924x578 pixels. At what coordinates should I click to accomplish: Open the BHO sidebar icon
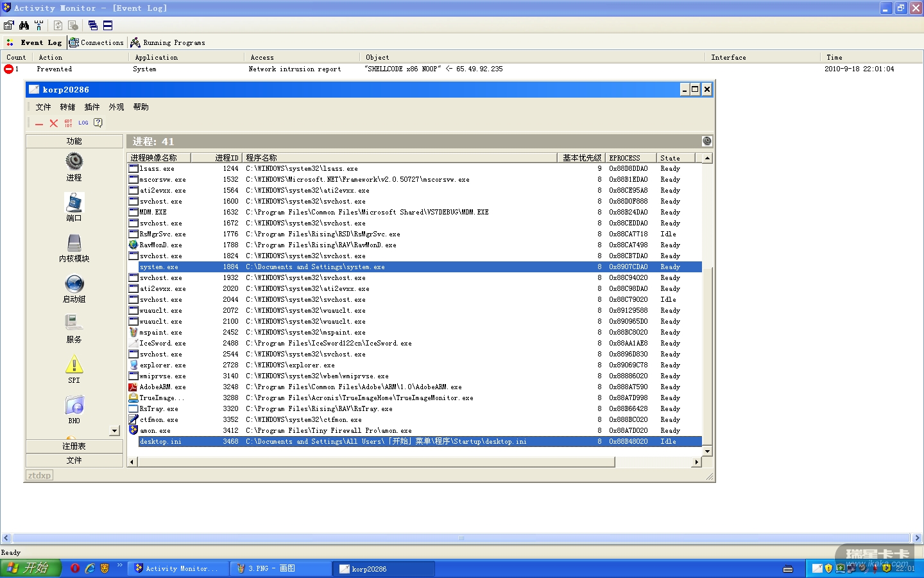pos(74,406)
